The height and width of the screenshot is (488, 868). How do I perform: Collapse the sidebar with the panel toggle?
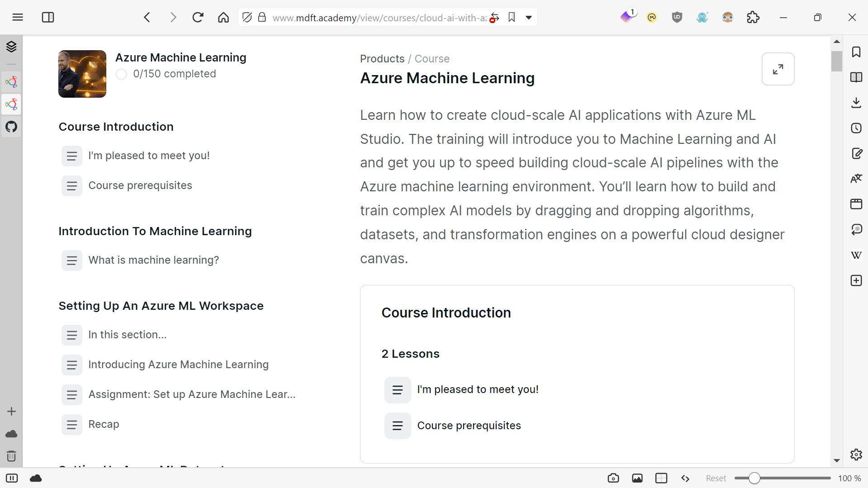(48, 17)
